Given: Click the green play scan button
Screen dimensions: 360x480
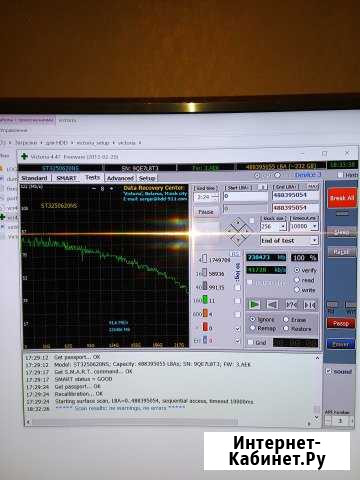Looking at the screenshot, I should tap(254, 304).
